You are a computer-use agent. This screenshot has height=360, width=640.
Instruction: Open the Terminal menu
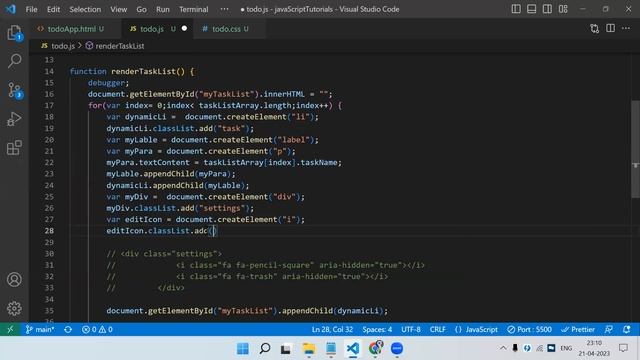(193, 9)
